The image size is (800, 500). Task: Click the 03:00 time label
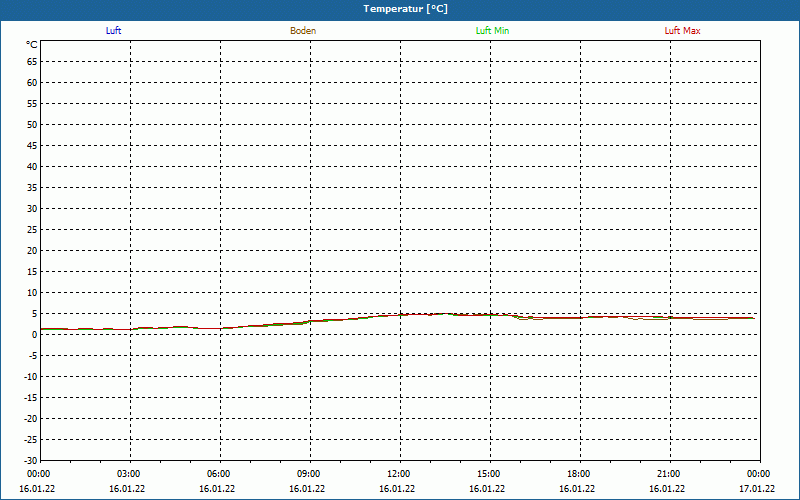coord(129,474)
